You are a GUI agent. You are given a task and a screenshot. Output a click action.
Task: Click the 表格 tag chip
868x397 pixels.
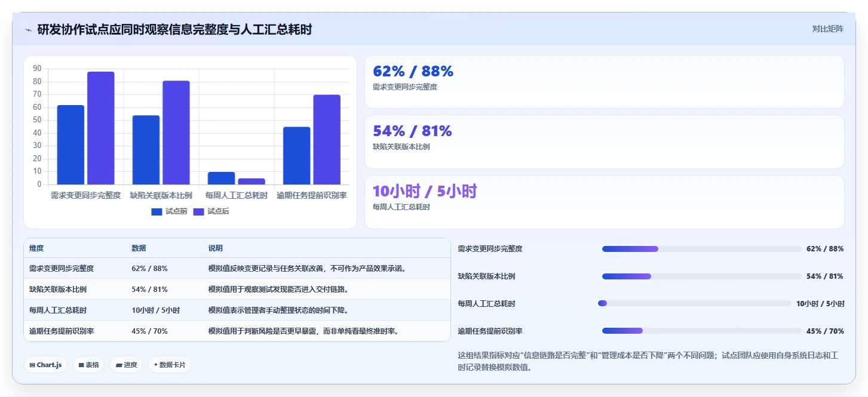pyautogui.click(x=88, y=365)
